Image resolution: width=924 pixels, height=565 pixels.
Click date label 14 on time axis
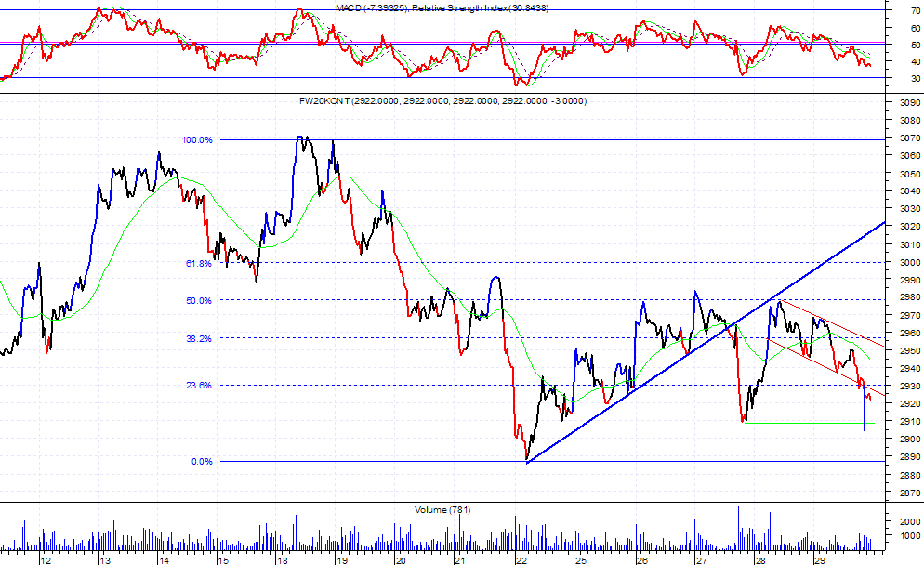[x=164, y=560]
